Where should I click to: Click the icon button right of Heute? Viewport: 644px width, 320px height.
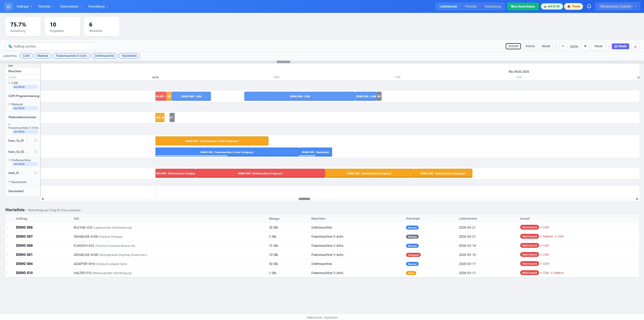tap(635, 46)
